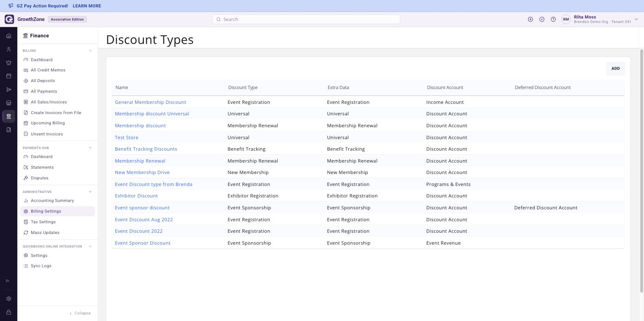Click the RM user avatar

566,19
